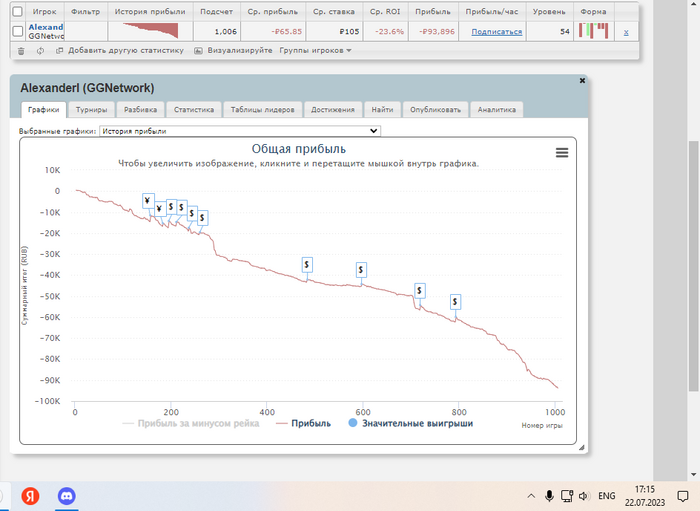Click the -23.6% ROI value

coord(389,32)
